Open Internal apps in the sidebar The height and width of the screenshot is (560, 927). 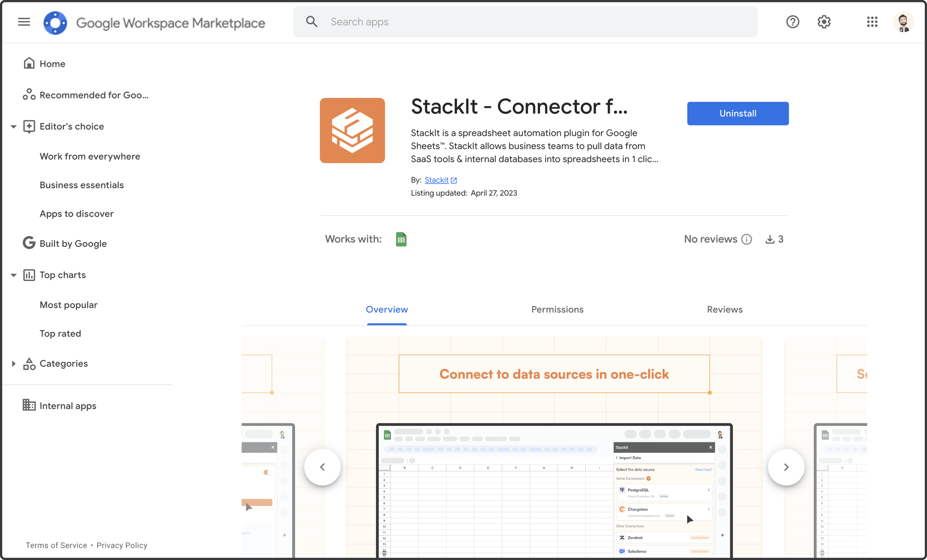point(68,406)
